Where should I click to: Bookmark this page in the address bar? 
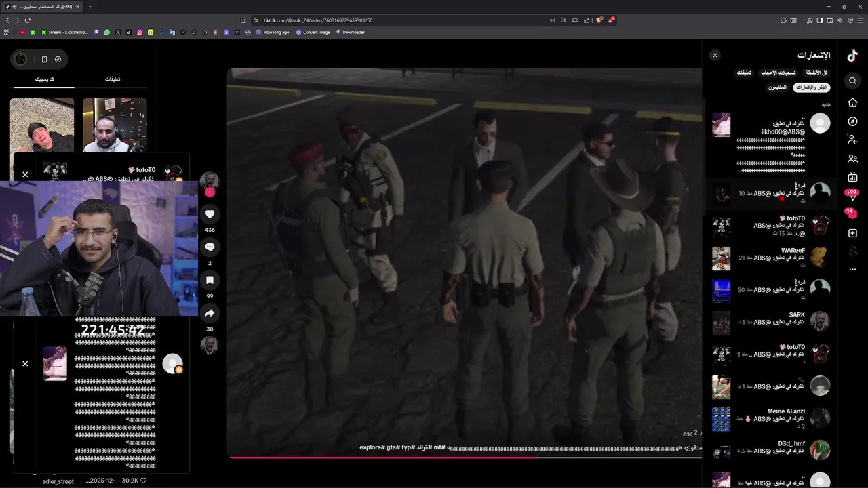pyautogui.click(x=243, y=20)
